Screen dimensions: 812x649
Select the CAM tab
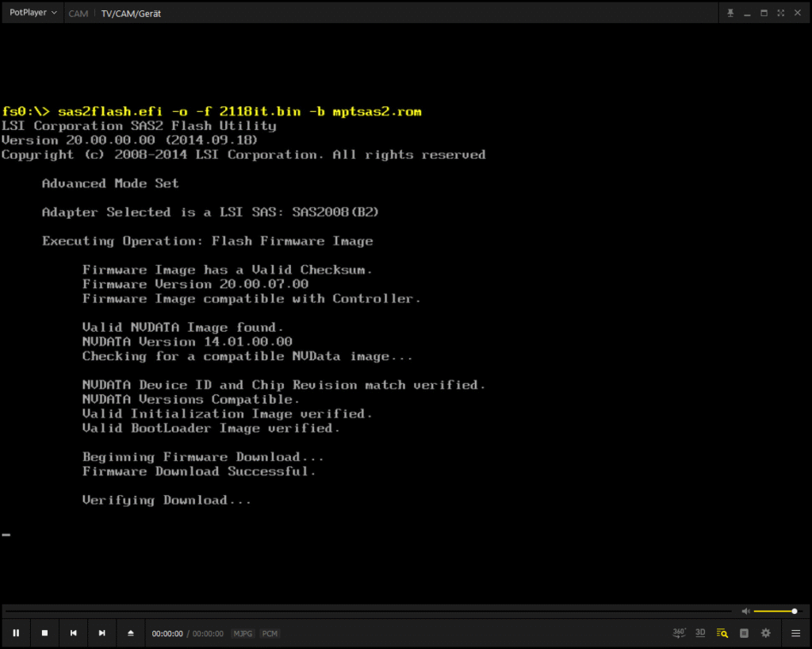(78, 13)
